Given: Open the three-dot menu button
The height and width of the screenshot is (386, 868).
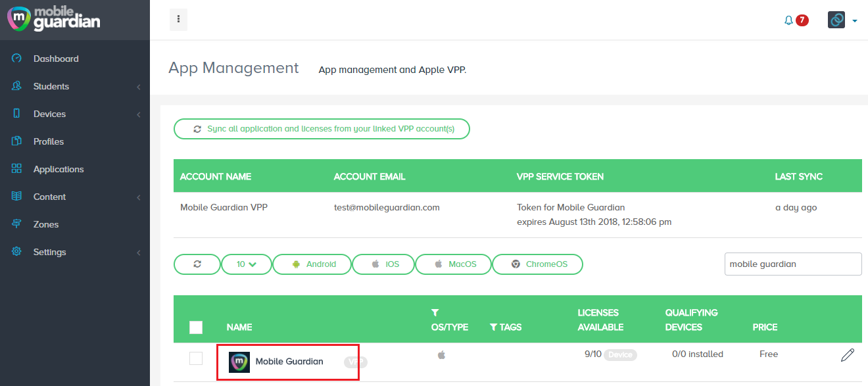Looking at the screenshot, I should click(x=178, y=19).
